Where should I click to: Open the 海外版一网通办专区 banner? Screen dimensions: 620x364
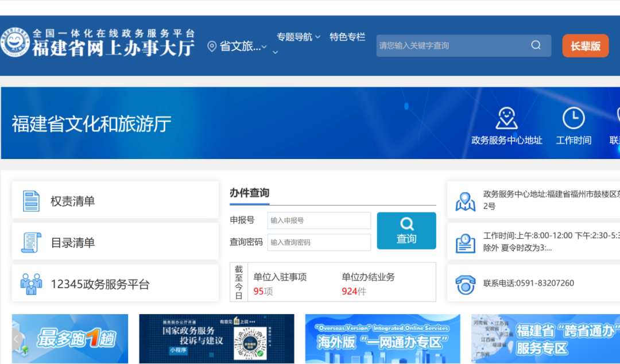point(383,339)
